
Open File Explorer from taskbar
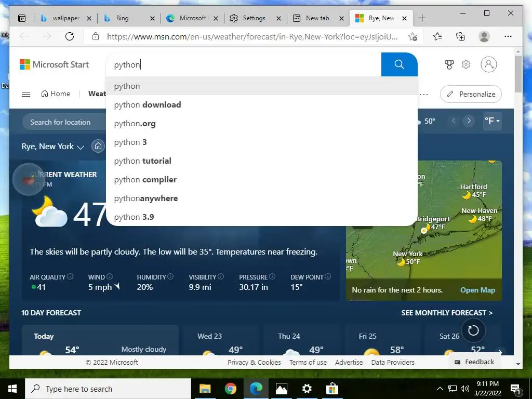[x=205, y=389]
